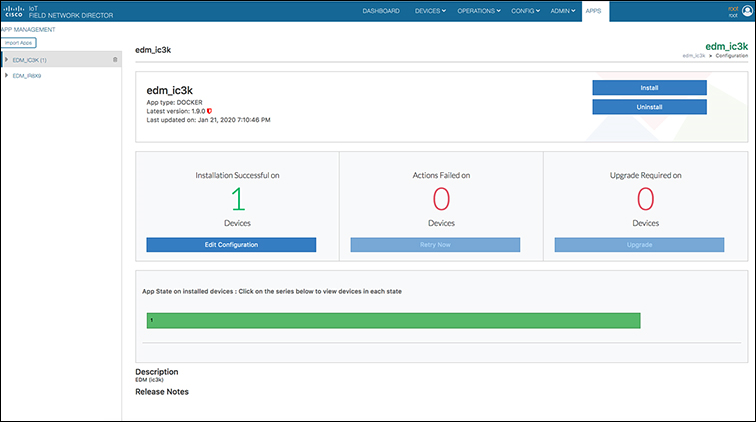Click the Actions Failed 0 count
Image resolution: width=756 pixels, height=422 pixels.
click(x=441, y=199)
